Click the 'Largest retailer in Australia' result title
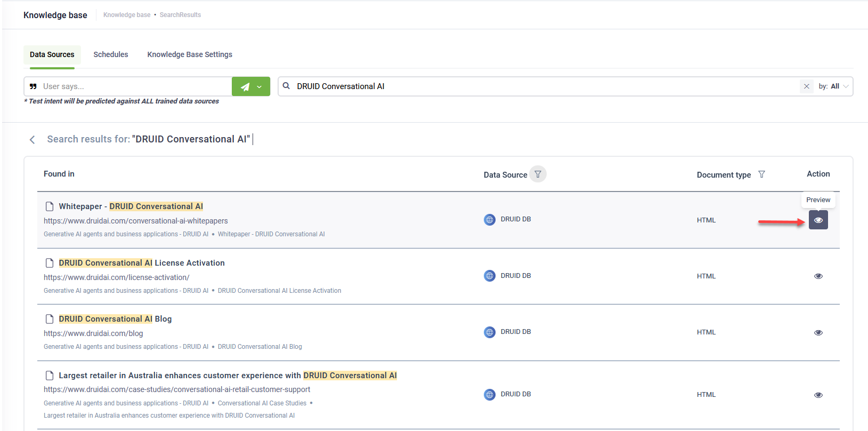This screenshot has height=431, width=868. point(228,376)
